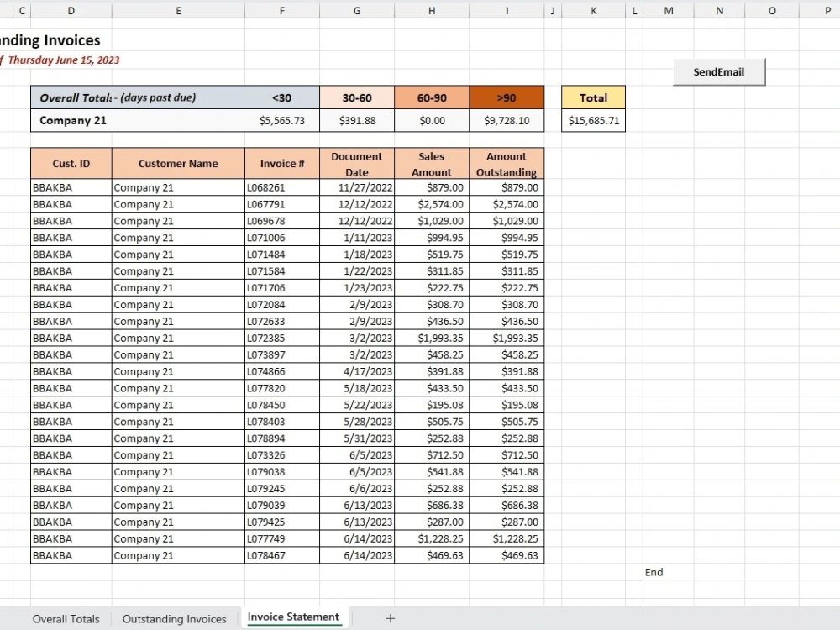The height and width of the screenshot is (630, 840).
Task: Add a new sheet with plus icon
Action: (x=391, y=618)
